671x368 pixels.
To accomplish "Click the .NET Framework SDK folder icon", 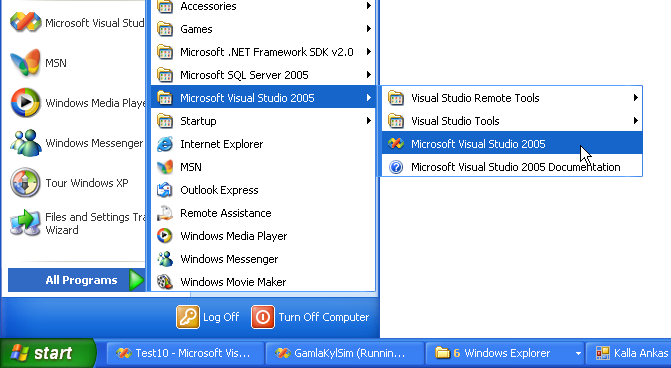I will [x=165, y=52].
